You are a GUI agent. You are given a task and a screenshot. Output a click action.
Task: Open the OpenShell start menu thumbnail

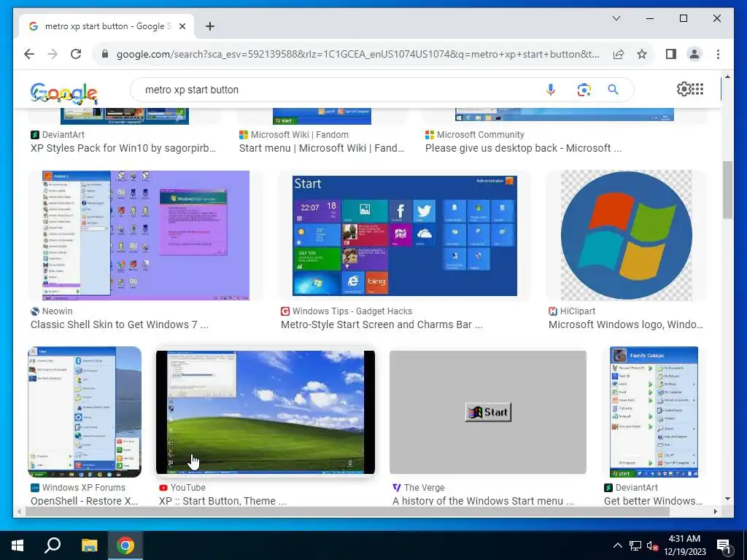click(85, 412)
